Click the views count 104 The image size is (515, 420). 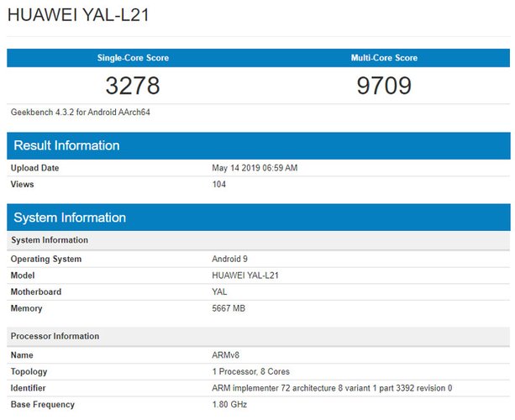point(218,184)
